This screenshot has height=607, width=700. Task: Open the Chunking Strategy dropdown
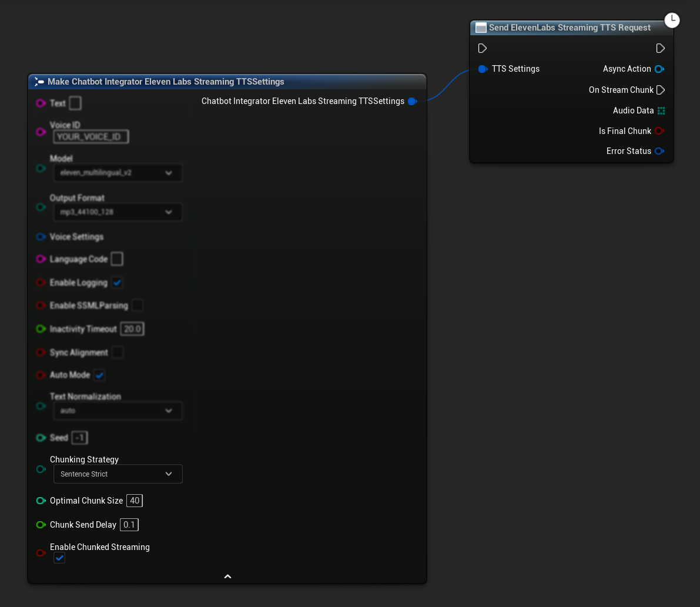(118, 474)
